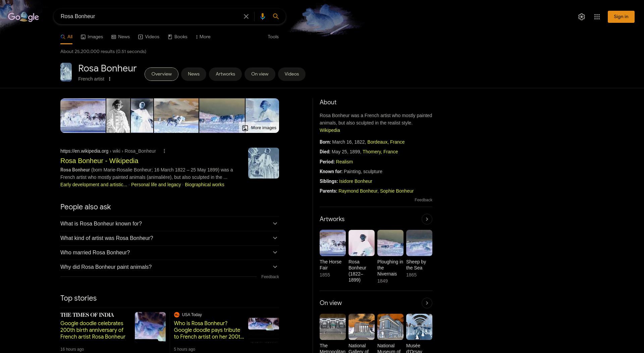Expand "Why did Rosa Bonheur paint animals?"
644x353 pixels.
[x=169, y=267]
